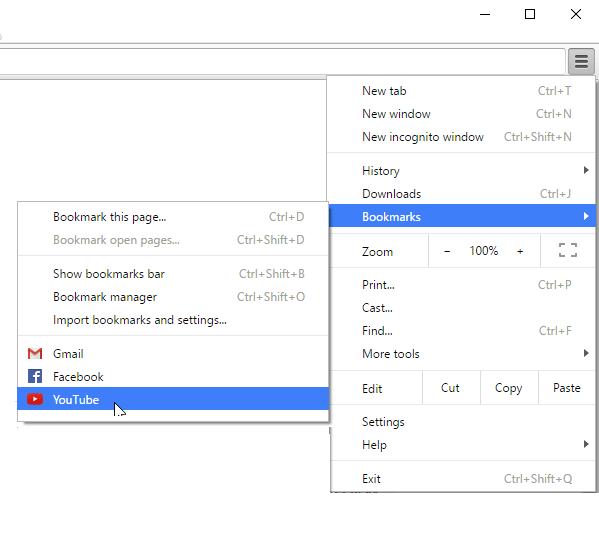The width and height of the screenshot is (599, 540).
Task: Click the Facebook bookmark icon
Action: (35, 377)
